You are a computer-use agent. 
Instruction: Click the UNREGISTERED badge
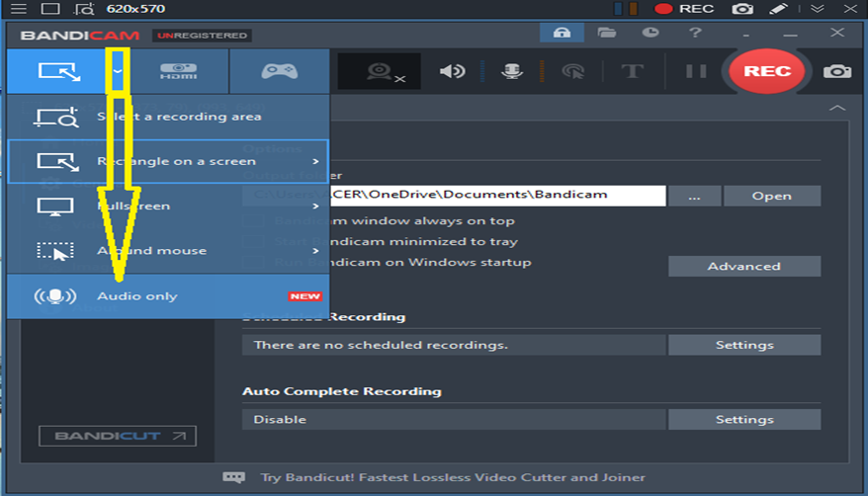coord(202,36)
